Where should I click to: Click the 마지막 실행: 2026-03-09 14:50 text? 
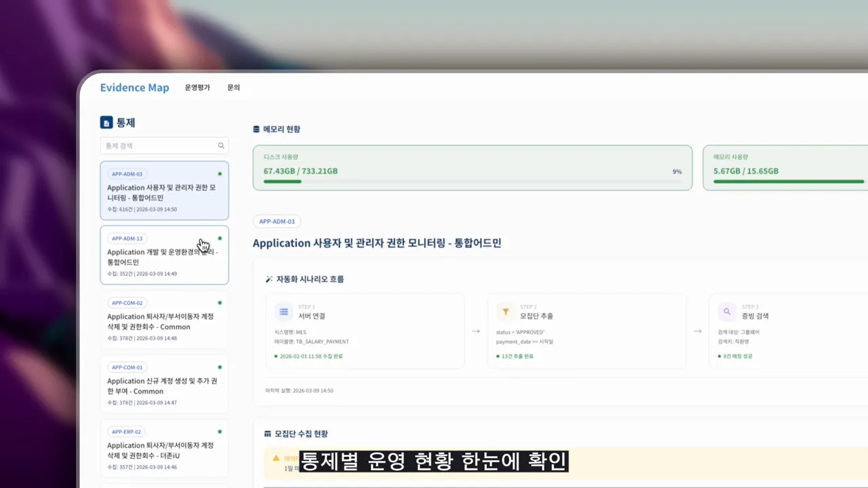coord(299,390)
